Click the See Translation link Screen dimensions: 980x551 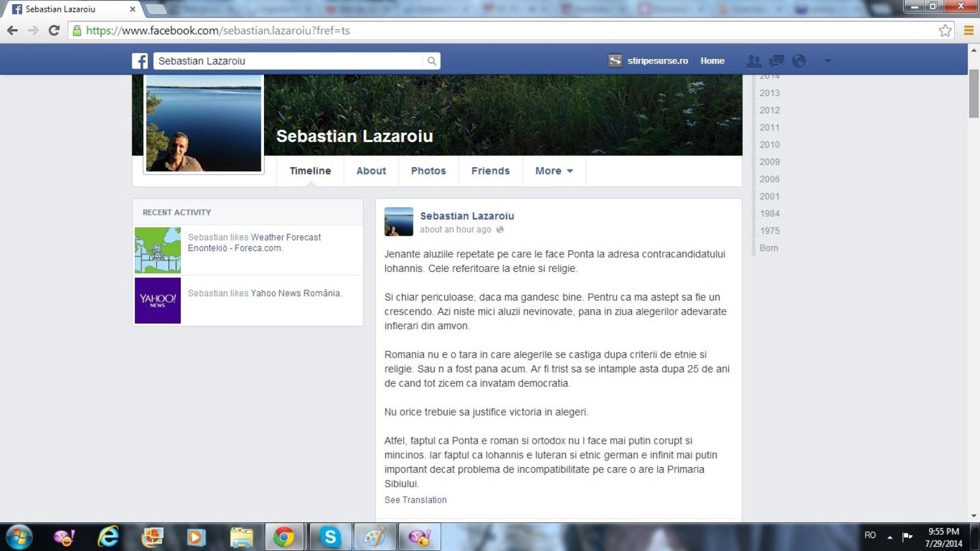point(415,500)
